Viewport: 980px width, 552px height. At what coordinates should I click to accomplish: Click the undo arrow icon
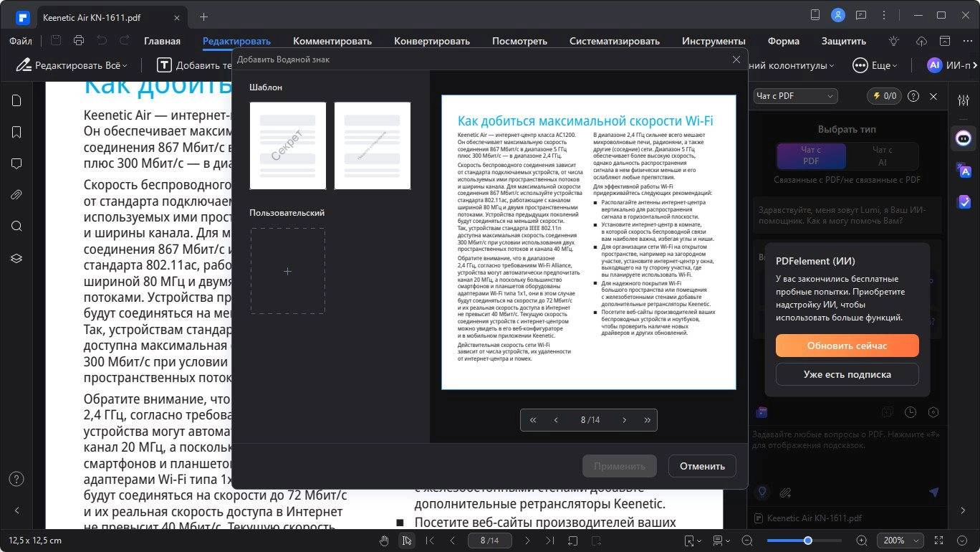click(102, 41)
